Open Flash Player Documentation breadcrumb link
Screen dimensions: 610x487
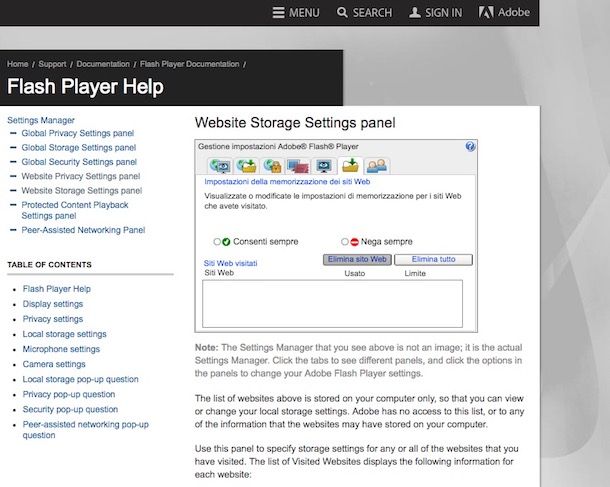pos(189,64)
